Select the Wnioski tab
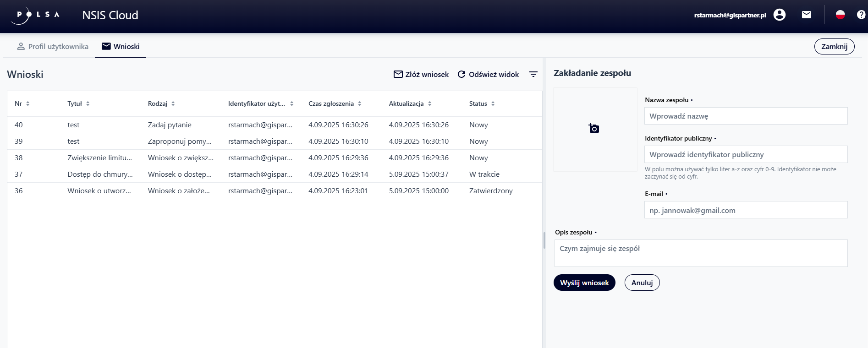The width and height of the screenshot is (868, 348). tap(121, 47)
